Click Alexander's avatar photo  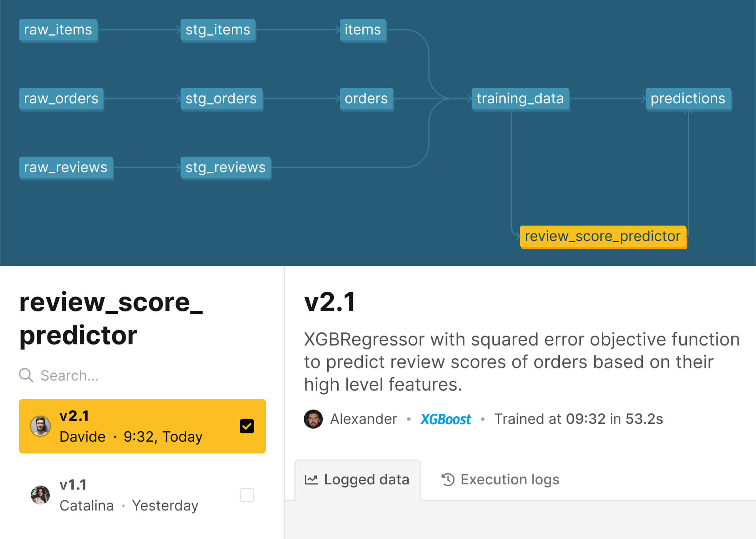313,419
